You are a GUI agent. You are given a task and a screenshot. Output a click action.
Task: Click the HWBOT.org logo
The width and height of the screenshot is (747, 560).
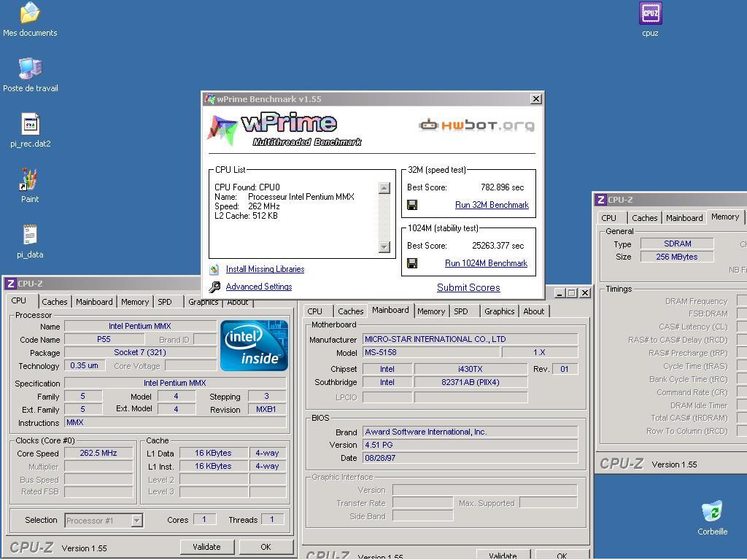coord(477,125)
